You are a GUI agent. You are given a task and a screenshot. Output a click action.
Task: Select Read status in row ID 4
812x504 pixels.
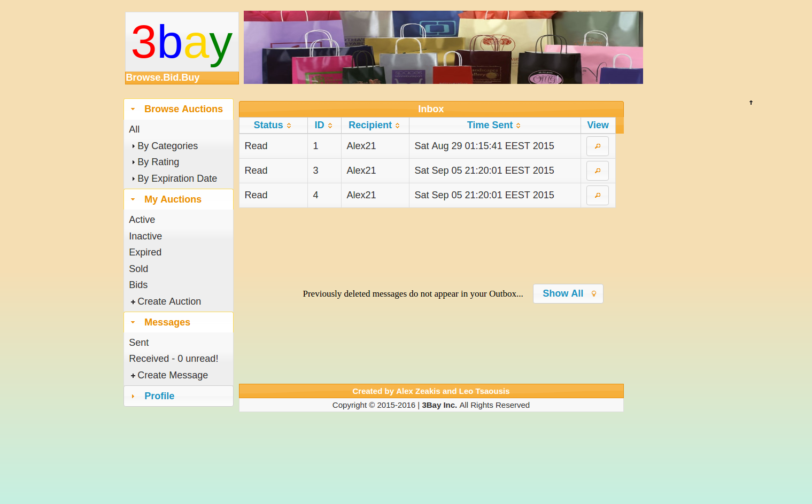pos(256,195)
